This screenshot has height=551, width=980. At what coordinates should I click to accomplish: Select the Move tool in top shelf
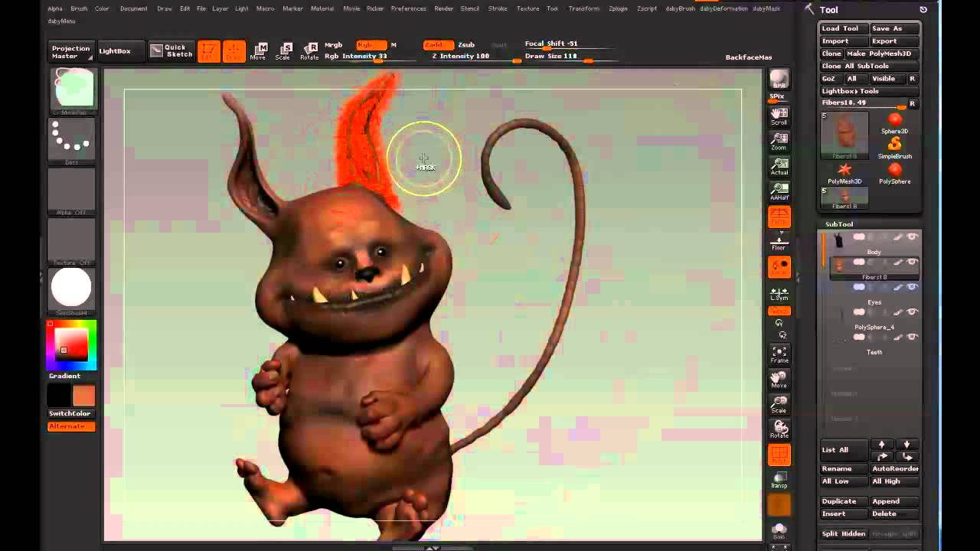coord(258,51)
